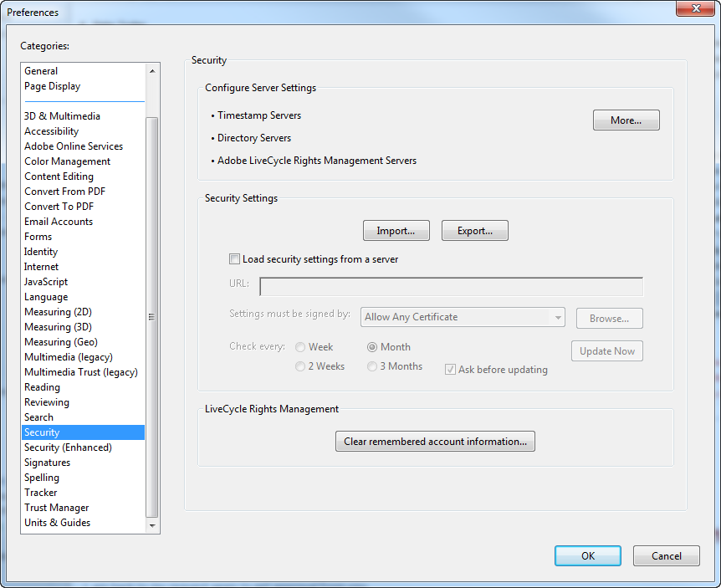Import security settings
This screenshot has height=588, width=721.
coord(396,230)
